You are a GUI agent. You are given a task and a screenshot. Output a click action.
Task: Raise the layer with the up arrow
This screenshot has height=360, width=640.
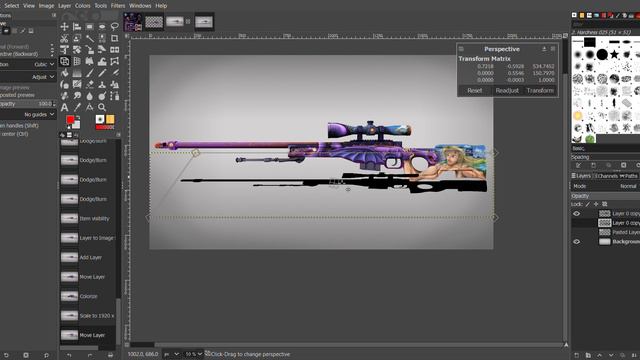(600, 356)
